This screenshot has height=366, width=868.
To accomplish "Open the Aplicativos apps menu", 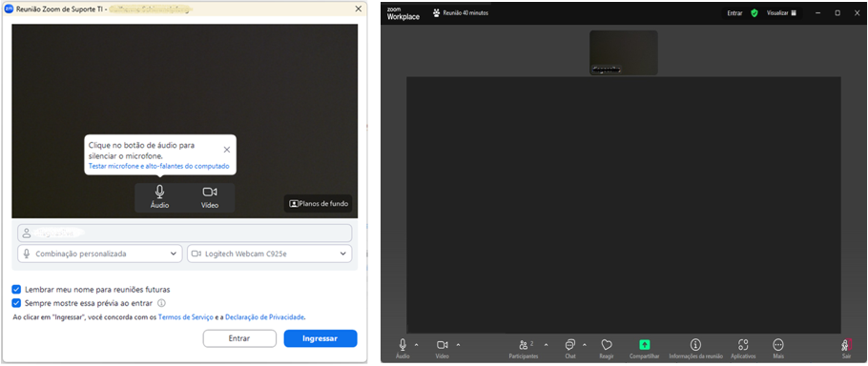I will 743,348.
